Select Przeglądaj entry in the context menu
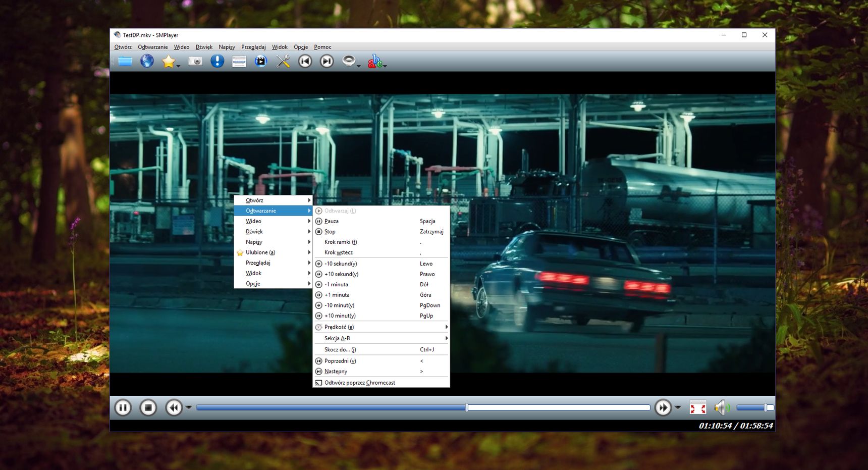Viewport: 868px width, 470px height. 273,263
